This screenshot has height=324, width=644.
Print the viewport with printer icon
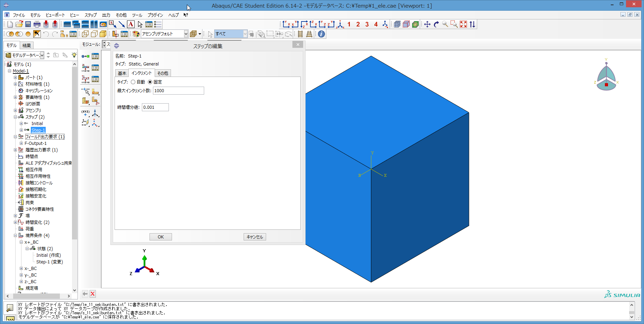(37, 24)
